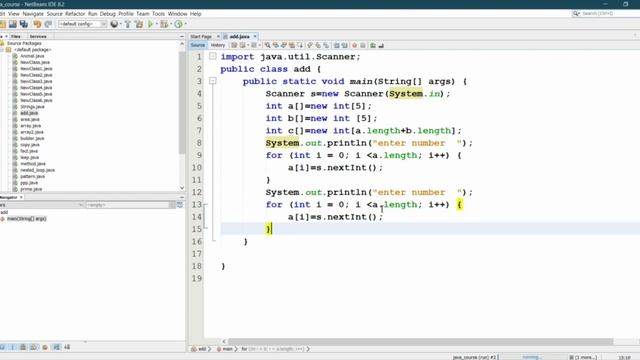The image size is (640, 360).
Task: Click the editor horizontal scrollbar
Action: [420, 341]
